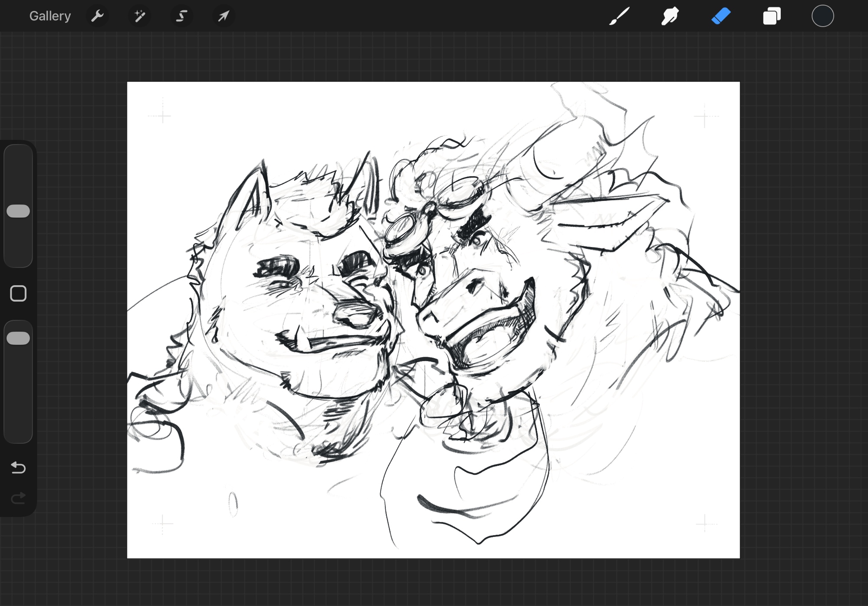Tap the dark background below the canvas
Screen dimensions: 868x606
pos(434,583)
